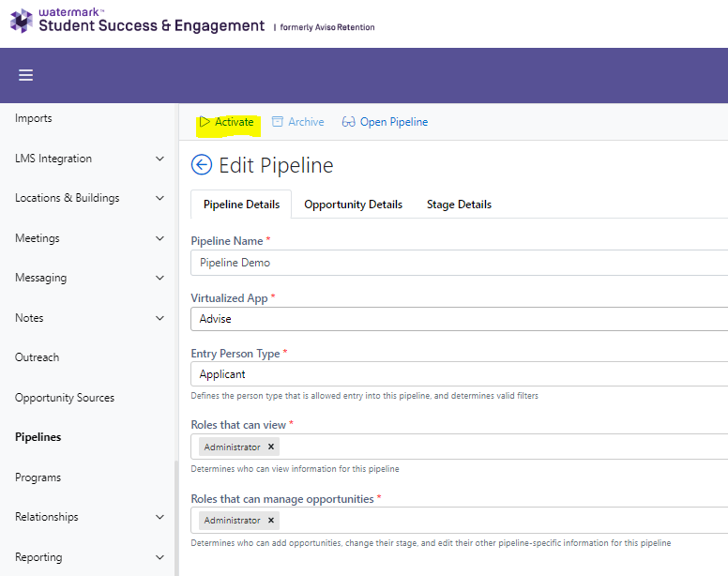Expand the Notes chevron
728x576 pixels.
coord(159,318)
